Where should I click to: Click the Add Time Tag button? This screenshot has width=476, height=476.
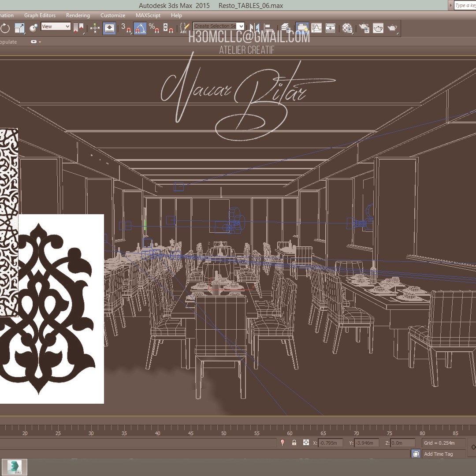(438, 454)
